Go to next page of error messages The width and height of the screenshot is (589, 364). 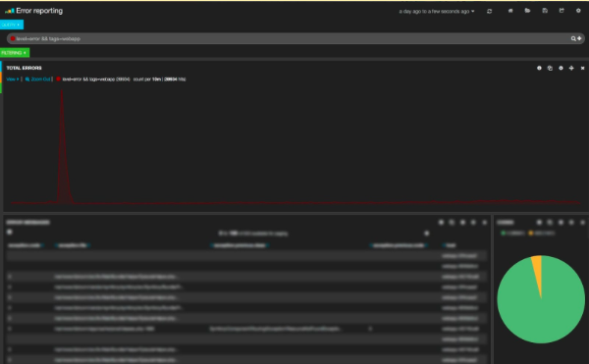(427, 234)
